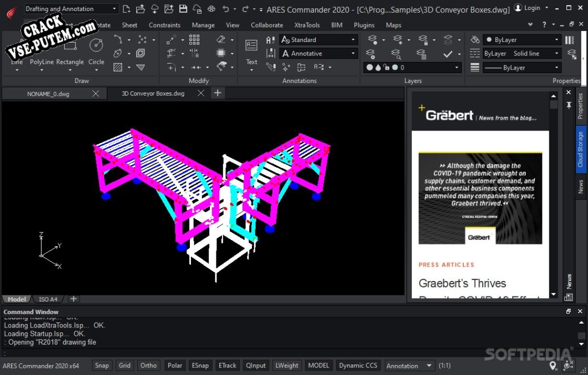Click the location marker icon in status bar

553,365
